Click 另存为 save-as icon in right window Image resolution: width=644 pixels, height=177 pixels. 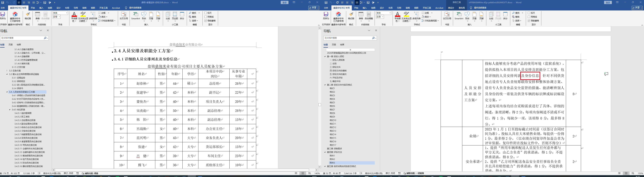click(326, 15)
